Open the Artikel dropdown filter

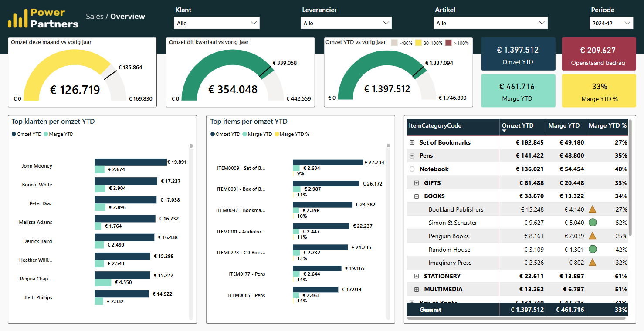[x=491, y=23]
